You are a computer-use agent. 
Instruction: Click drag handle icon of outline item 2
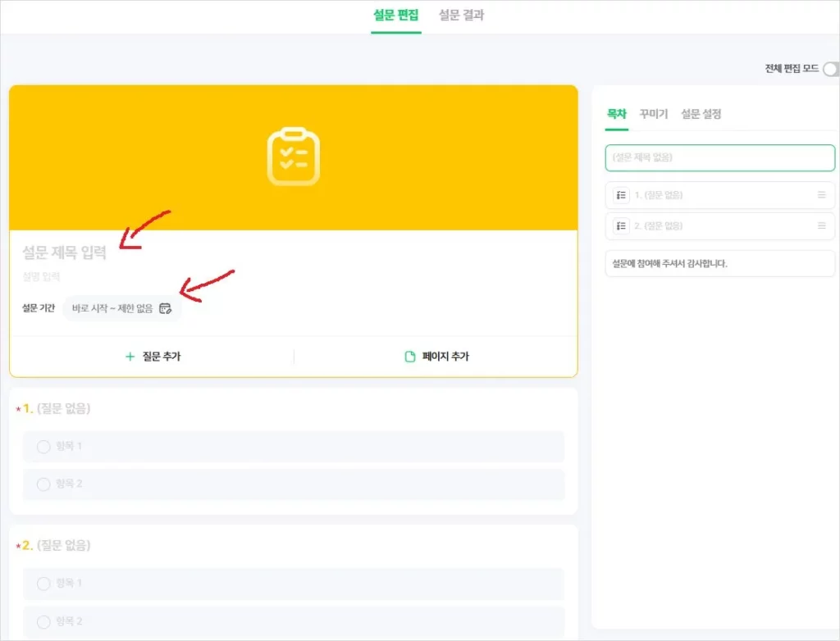(821, 225)
